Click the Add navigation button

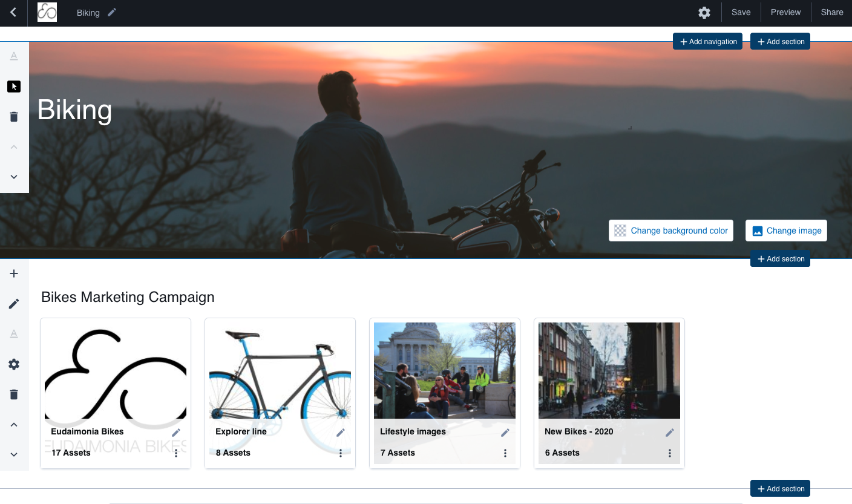point(707,42)
